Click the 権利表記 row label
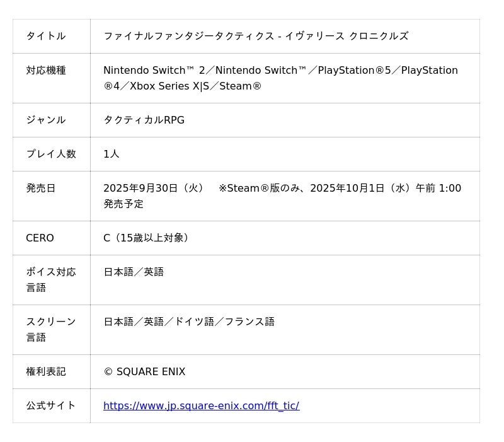Screen dimensions: 504x442 45,371
